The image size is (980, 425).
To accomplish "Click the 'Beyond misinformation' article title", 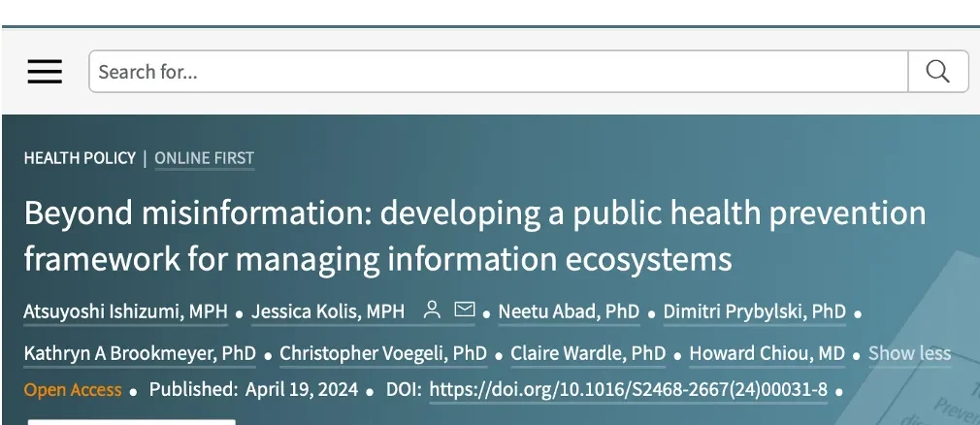I will point(474,236).
